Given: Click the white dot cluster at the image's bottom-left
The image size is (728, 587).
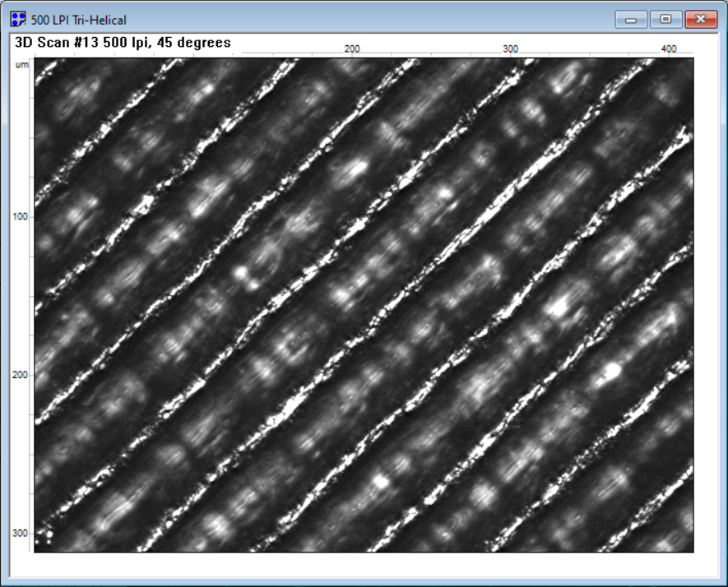Looking at the screenshot, I should pyautogui.click(x=47, y=536).
